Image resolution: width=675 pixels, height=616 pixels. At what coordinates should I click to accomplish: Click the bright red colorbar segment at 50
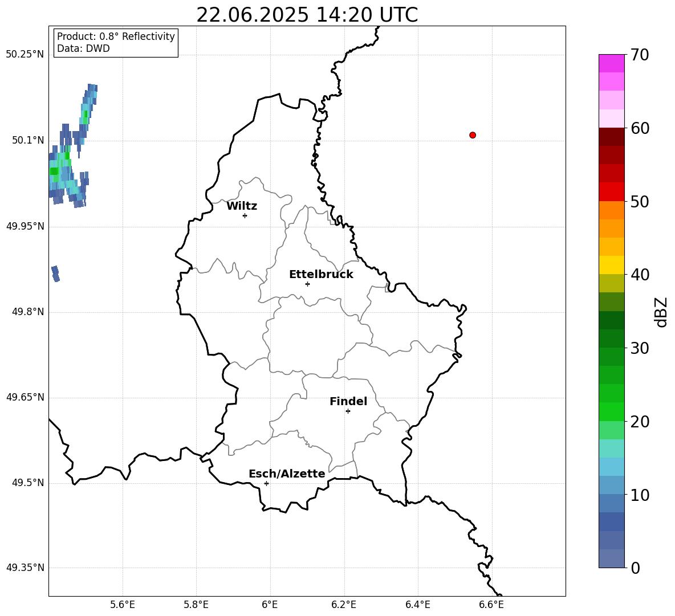(611, 192)
